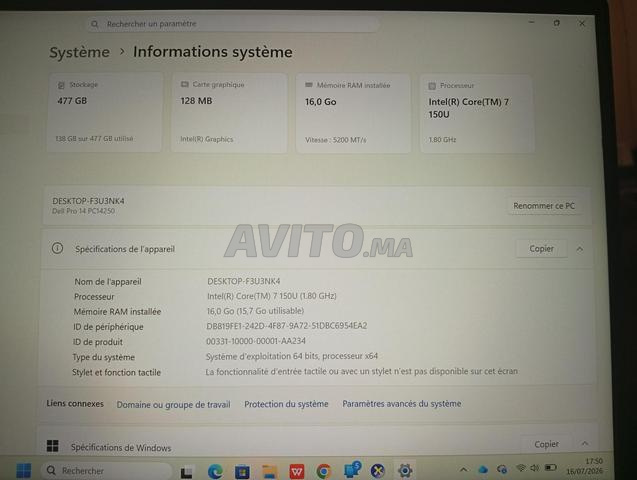Select the 16,0 Go (15,7 Go utilisable) value

(255, 311)
